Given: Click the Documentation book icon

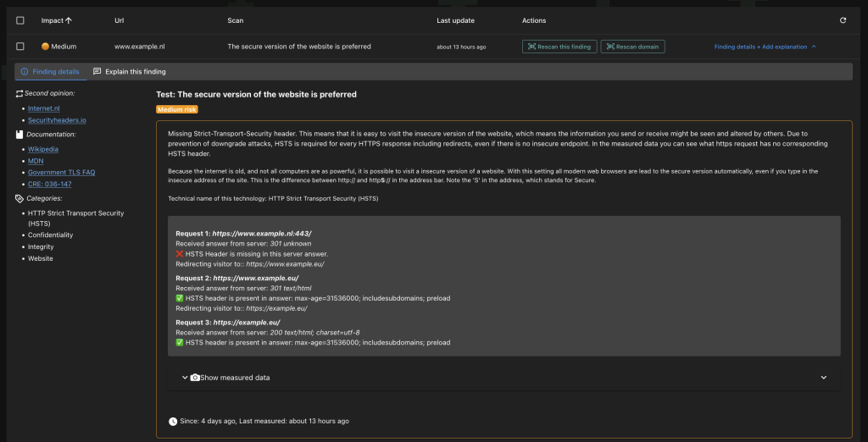Looking at the screenshot, I should coord(19,135).
